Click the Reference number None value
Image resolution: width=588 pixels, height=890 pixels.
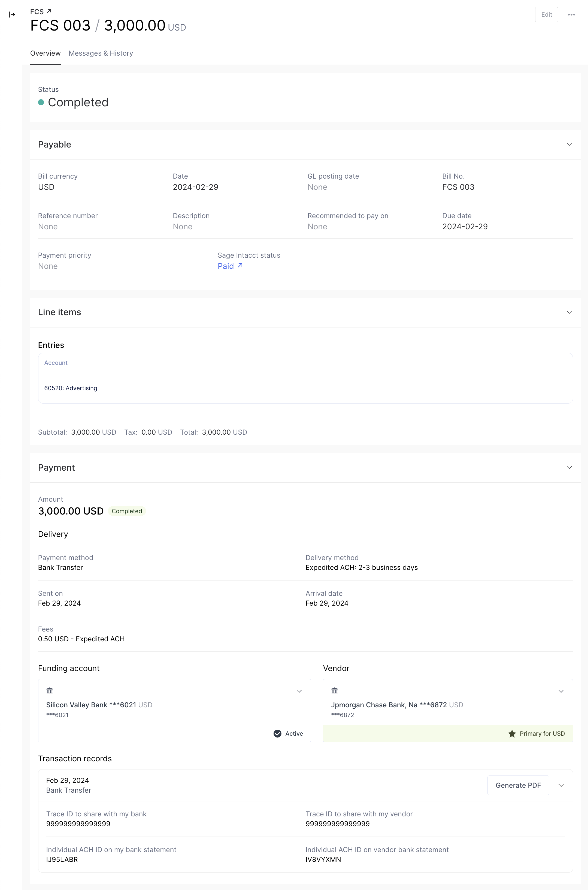tap(48, 227)
